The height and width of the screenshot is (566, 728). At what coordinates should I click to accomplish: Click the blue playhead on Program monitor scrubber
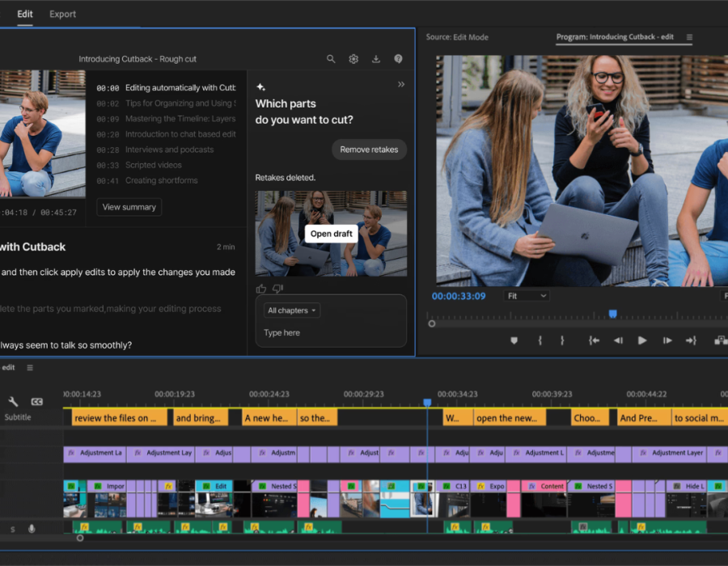tap(612, 314)
